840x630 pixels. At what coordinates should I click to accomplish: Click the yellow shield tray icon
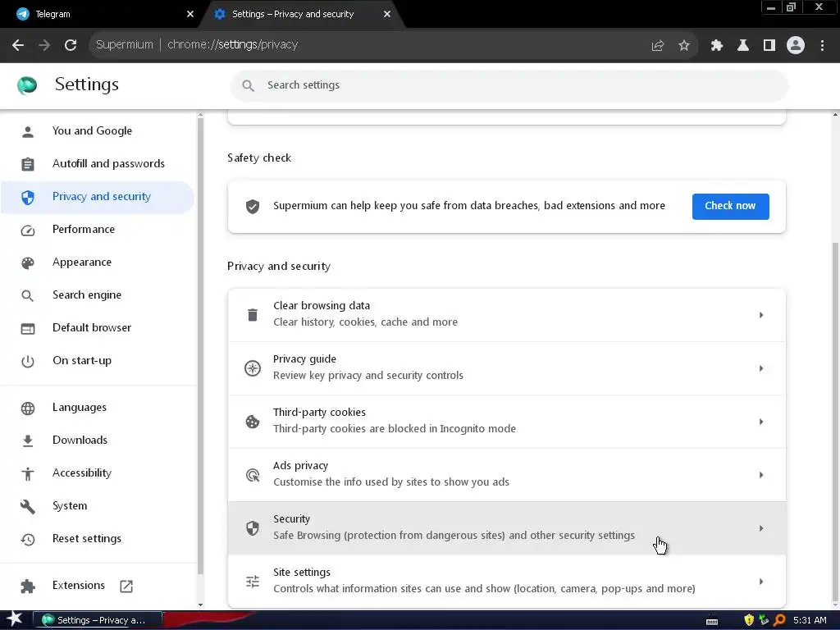point(749,620)
